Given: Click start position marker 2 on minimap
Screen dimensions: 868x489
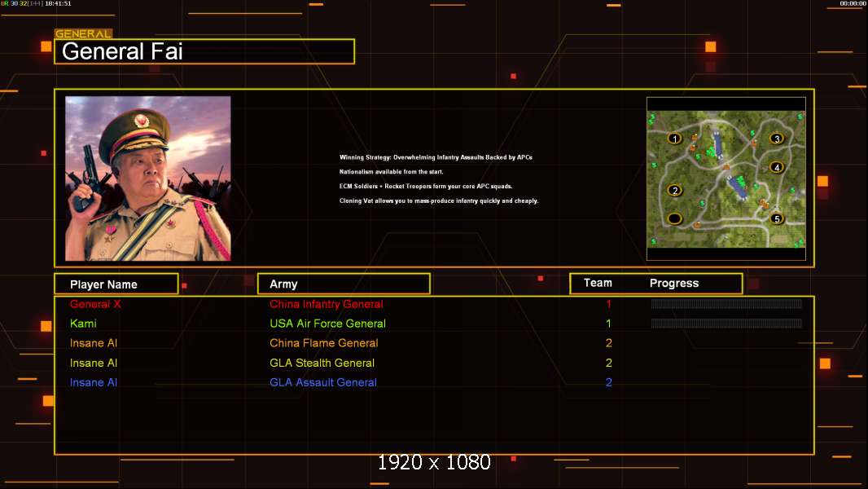Looking at the screenshot, I should click(674, 191).
